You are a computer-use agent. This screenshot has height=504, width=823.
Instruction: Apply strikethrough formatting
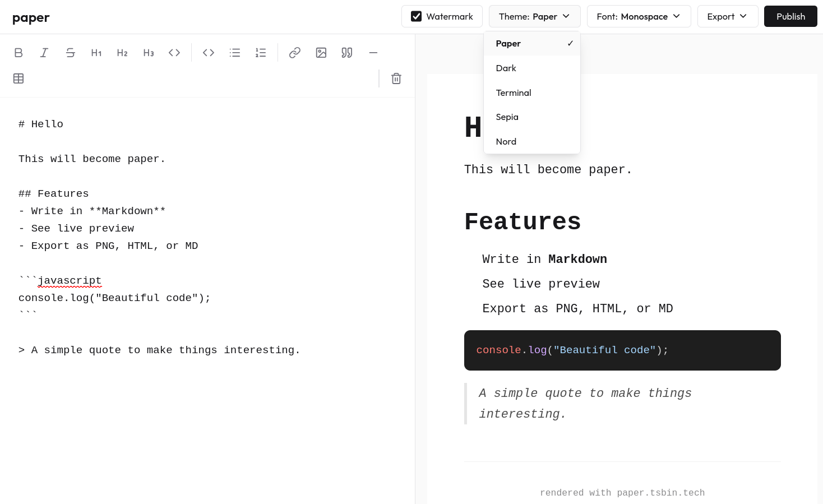[x=70, y=53]
